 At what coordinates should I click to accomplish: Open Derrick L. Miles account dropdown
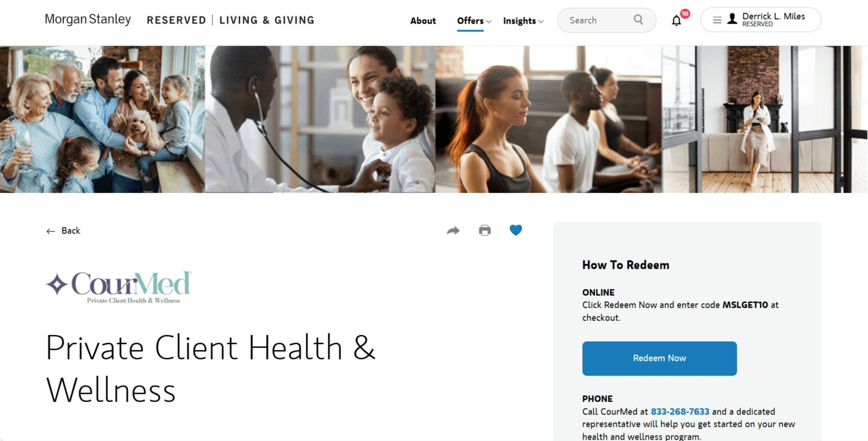point(760,20)
